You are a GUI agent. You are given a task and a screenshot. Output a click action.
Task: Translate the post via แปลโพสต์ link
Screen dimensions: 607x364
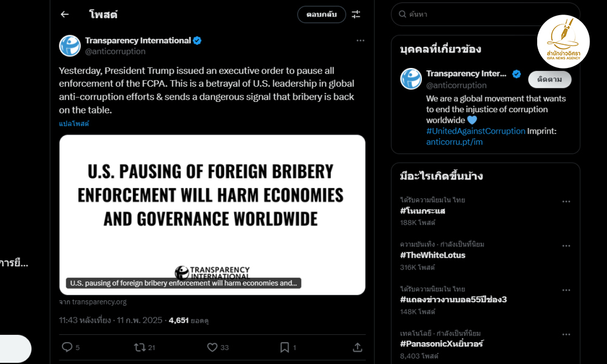click(x=74, y=124)
